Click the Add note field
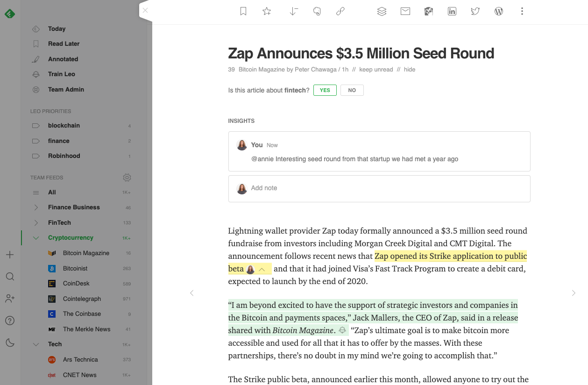 pos(379,188)
